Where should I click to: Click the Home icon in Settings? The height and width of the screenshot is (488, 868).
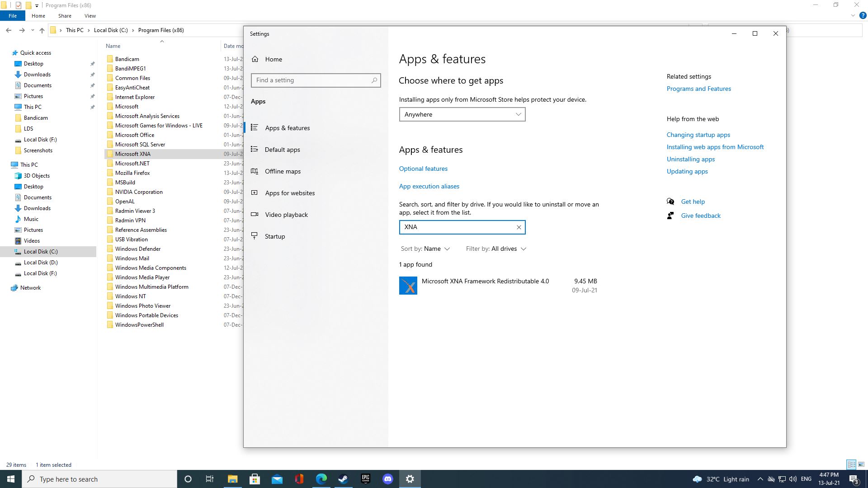tap(255, 59)
